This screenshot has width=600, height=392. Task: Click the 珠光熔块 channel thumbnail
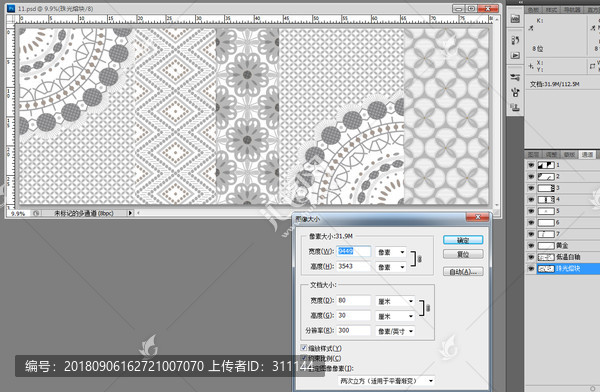click(x=546, y=269)
